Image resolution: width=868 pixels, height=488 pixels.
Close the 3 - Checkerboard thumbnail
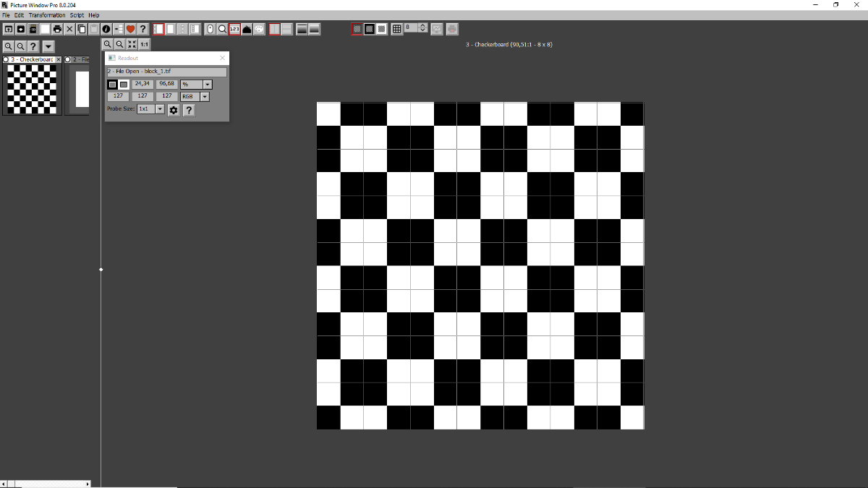pyautogui.click(x=59, y=59)
